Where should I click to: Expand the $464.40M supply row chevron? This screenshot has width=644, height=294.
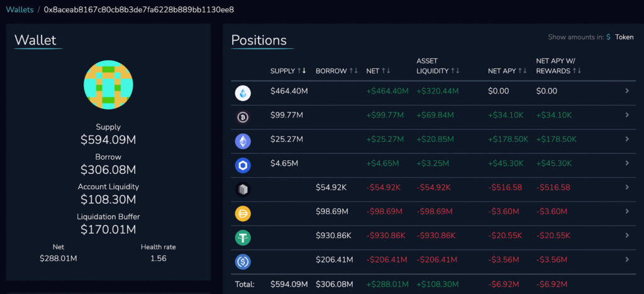pyautogui.click(x=626, y=92)
